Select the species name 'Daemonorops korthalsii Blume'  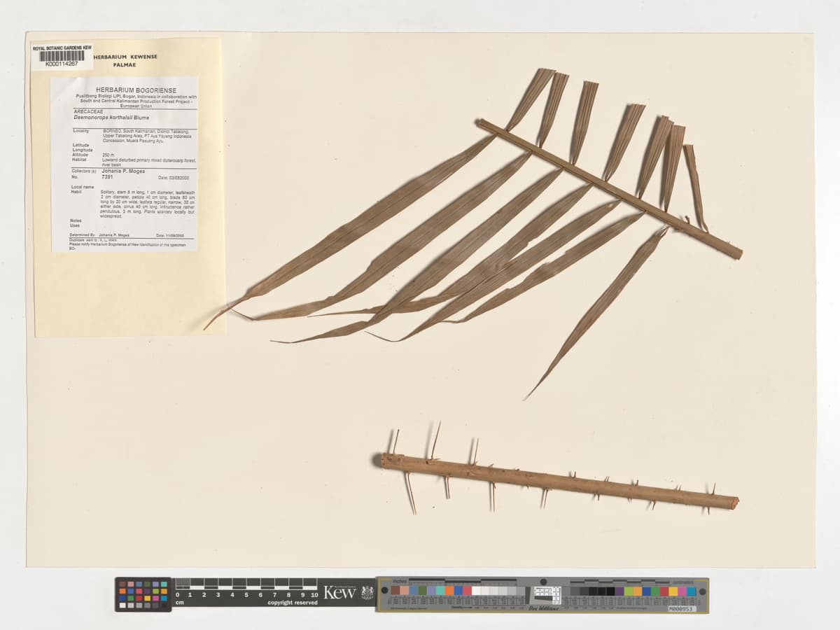pos(111,118)
